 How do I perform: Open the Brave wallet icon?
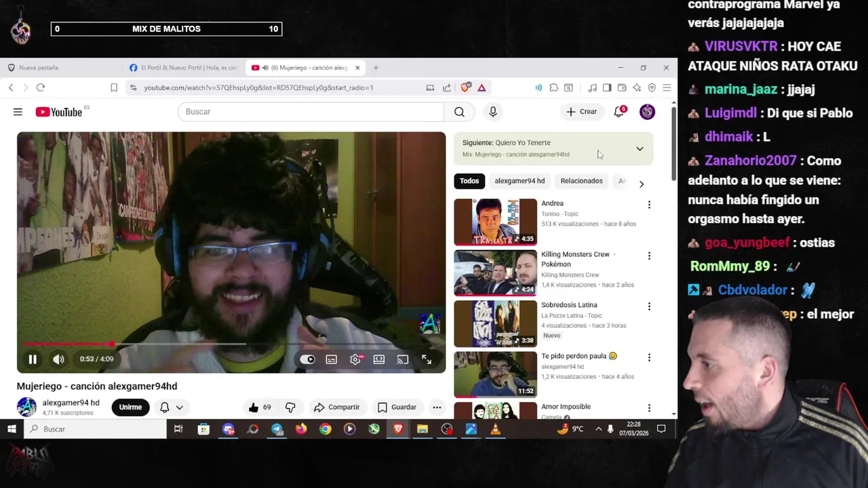pyautogui.click(x=622, y=87)
